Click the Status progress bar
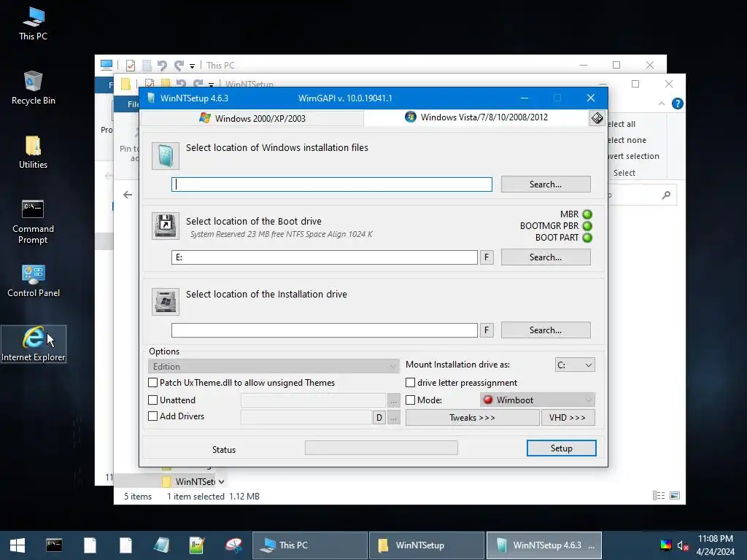The height and width of the screenshot is (560, 747). pos(381,448)
